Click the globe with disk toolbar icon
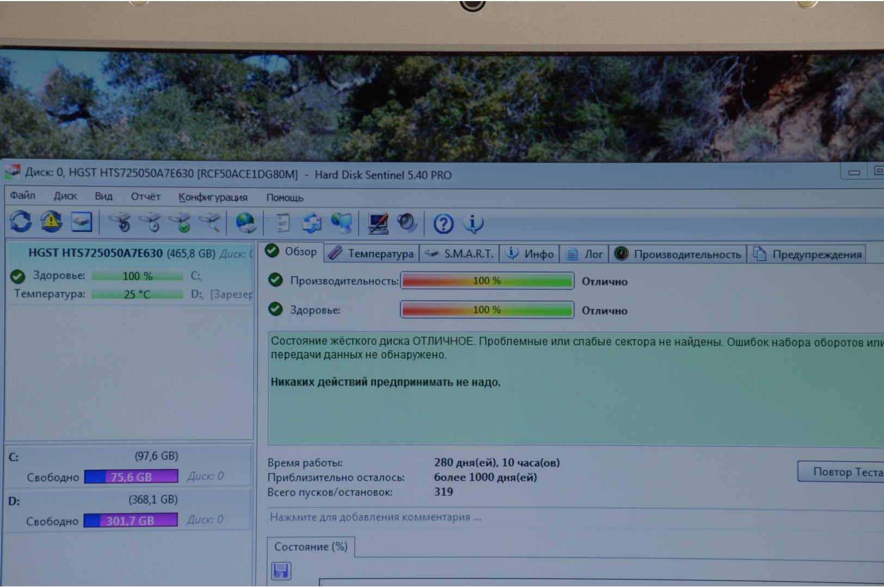Screen dimensions: 884x588 [x=245, y=223]
